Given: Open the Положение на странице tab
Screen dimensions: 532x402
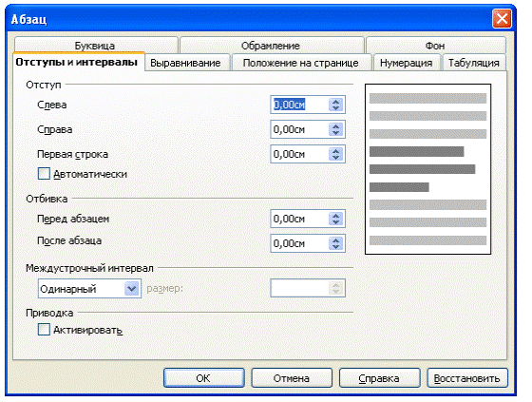Looking at the screenshot, I should tap(301, 63).
